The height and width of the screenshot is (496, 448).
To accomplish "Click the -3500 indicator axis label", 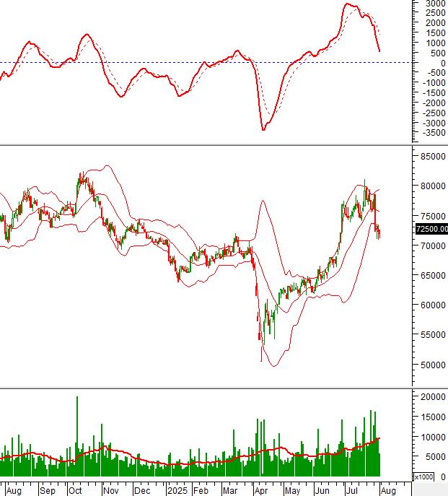I will click(x=434, y=133).
